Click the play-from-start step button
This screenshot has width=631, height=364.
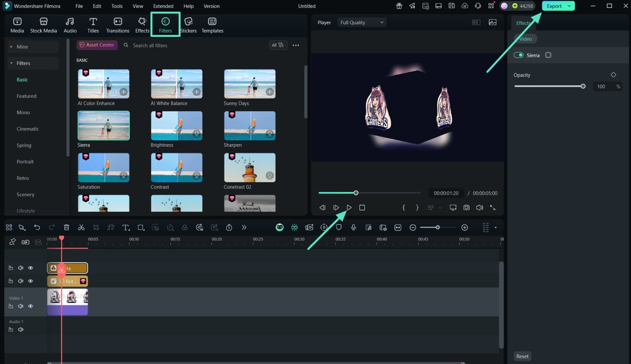coord(336,208)
